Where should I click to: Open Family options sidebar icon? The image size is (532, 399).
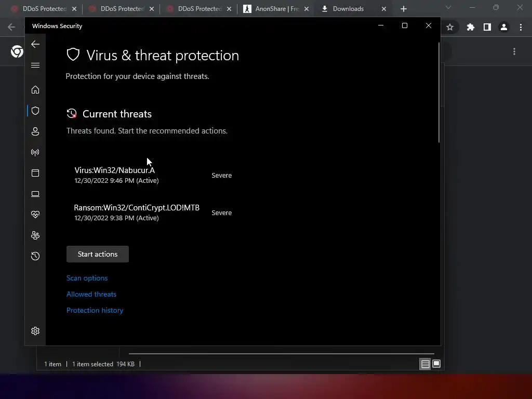coord(35,235)
